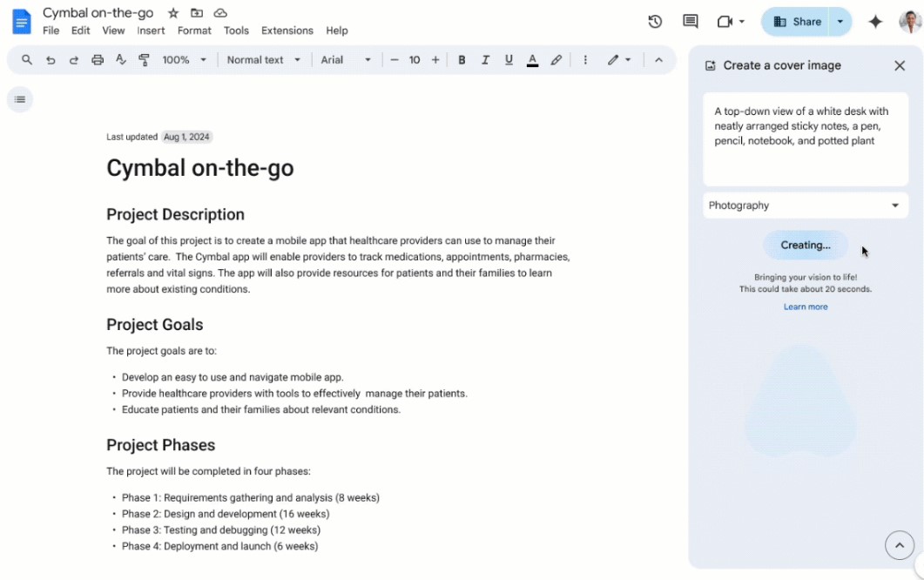Select the paint format tool
Screen dimensions: 924x580
coord(144,59)
